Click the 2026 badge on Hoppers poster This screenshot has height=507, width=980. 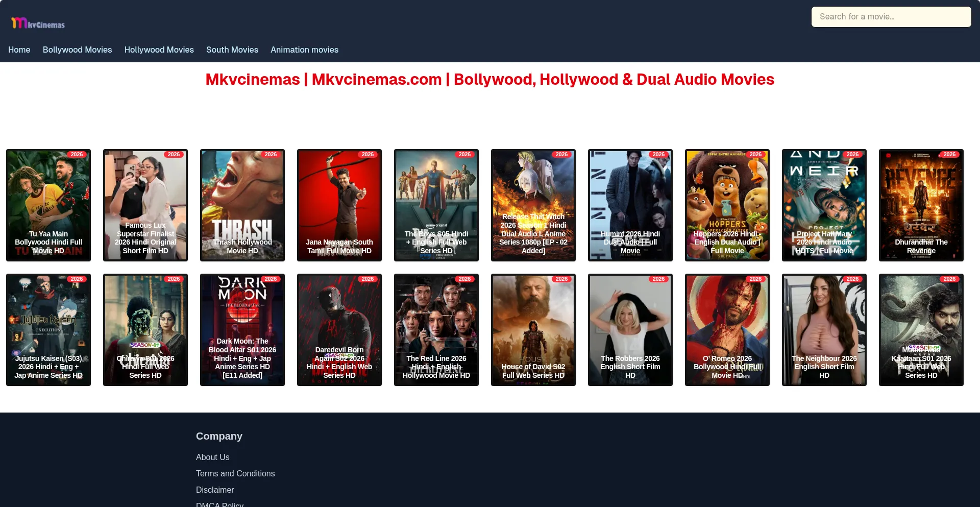click(755, 154)
